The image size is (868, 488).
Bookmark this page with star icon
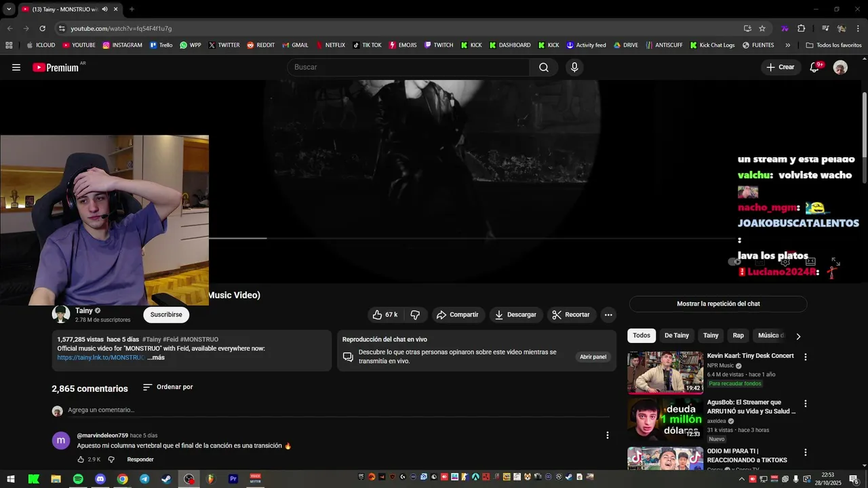[x=762, y=28]
